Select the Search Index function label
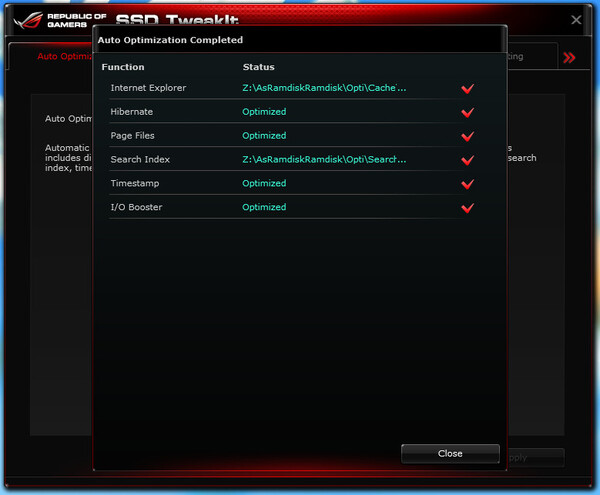Image resolution: width=600 pixels, height=495 pixels. click(x=140, y=160)
